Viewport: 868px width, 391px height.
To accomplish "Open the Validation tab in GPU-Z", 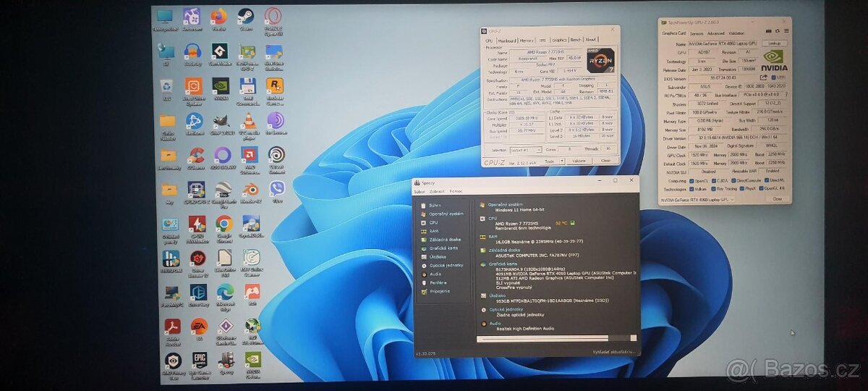I will [x=736, y=33].
